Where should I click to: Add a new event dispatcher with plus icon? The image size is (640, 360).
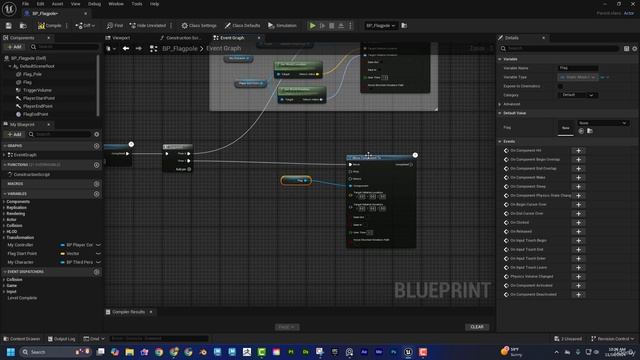click(x=97, y=272)
